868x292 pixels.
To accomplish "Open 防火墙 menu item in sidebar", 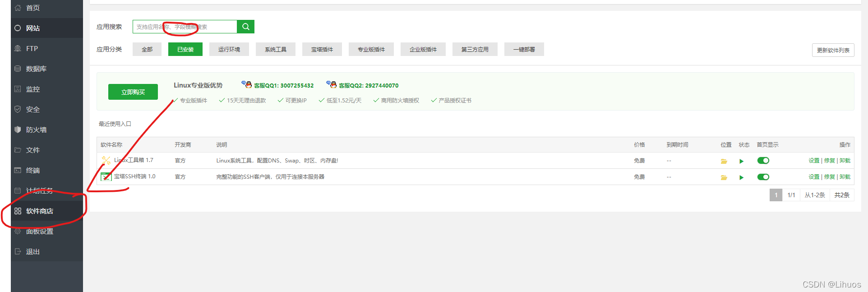I will [47, 130].
